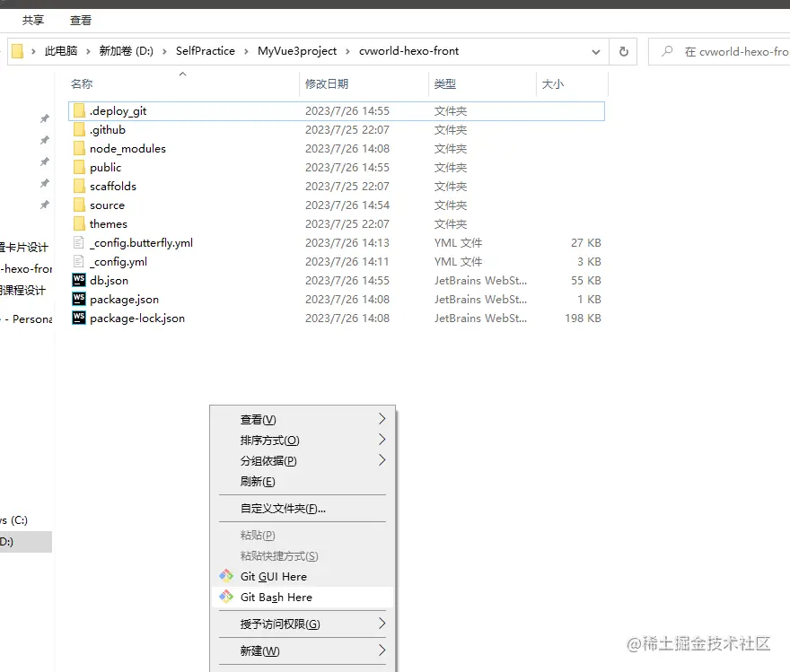The width and height of the screenshot is (790, 672).
Task: Go to 新加卷 (D:) in breadcrumb
Action: [126, 51]
